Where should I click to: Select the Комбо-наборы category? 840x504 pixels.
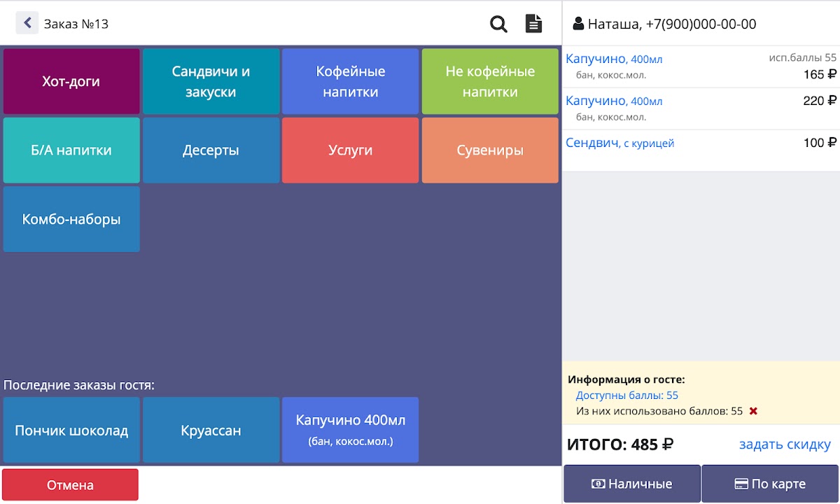click(x=71, y=219)
